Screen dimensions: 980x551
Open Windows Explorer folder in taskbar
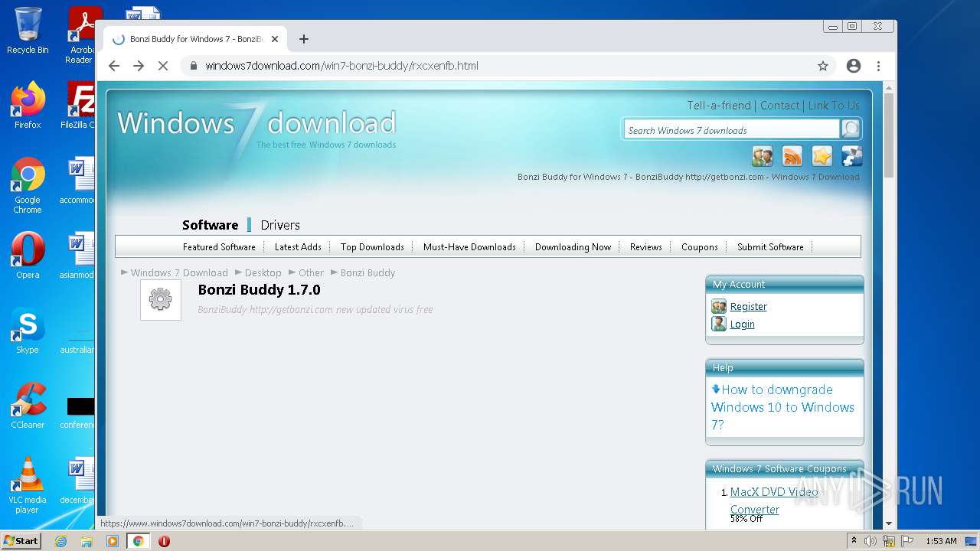tap(87, 541)
